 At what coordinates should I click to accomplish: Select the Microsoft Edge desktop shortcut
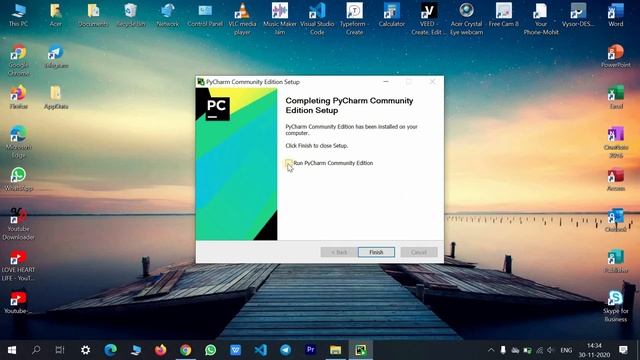(x=18, y=142)
